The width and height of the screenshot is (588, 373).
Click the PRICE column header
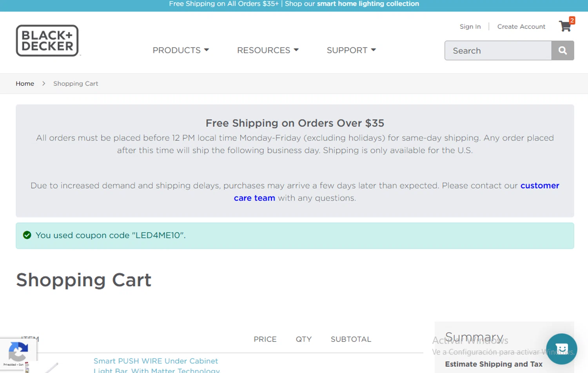click(x=265, y=339)
